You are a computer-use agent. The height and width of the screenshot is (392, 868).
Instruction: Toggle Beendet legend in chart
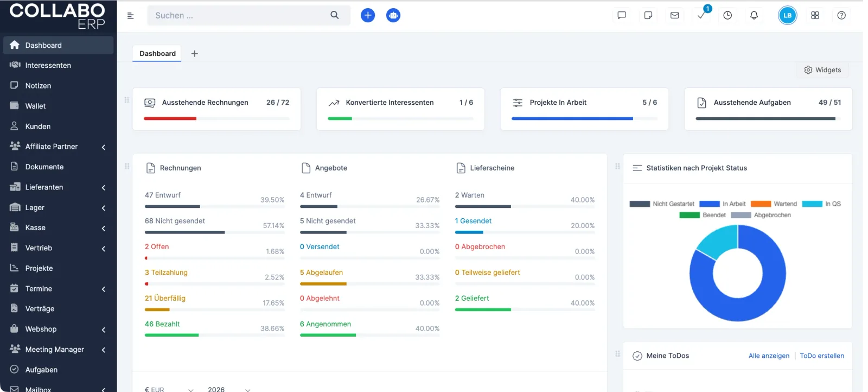click(703, 216)
